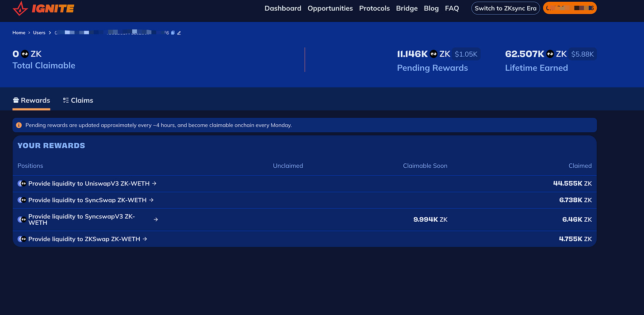The height and width of the screenshot is (315, 644).
Task: Click the 4.755K ZK claimed value
Action: (575, 239)
